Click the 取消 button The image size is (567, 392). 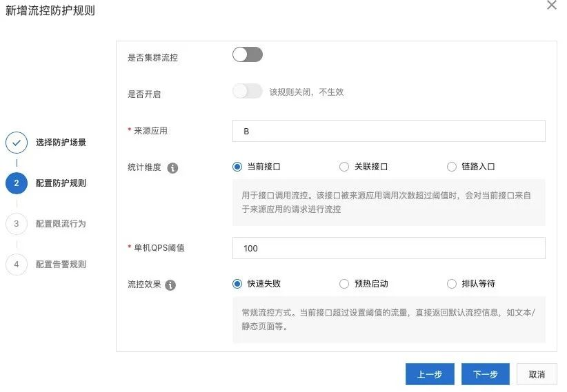click(x=537, y=374)
